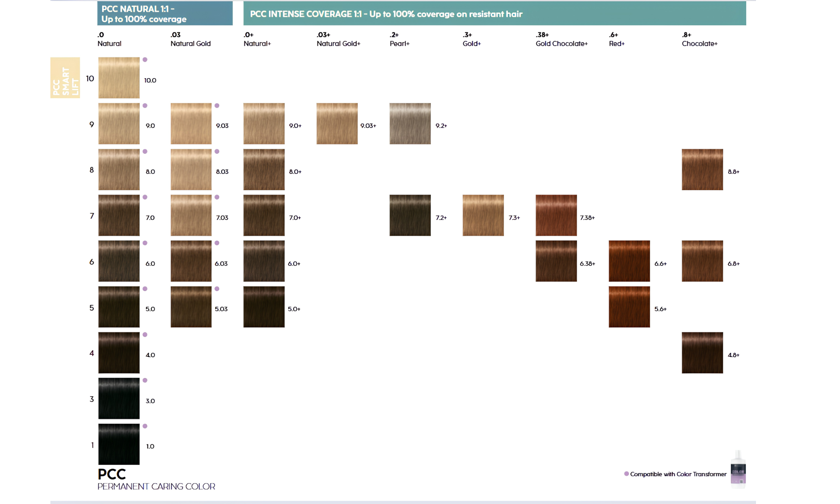Click the 9.03+ Natural Gold+ swatch
Screen dimensions: 840x504
pyautogui.click(x=337, y=123)
